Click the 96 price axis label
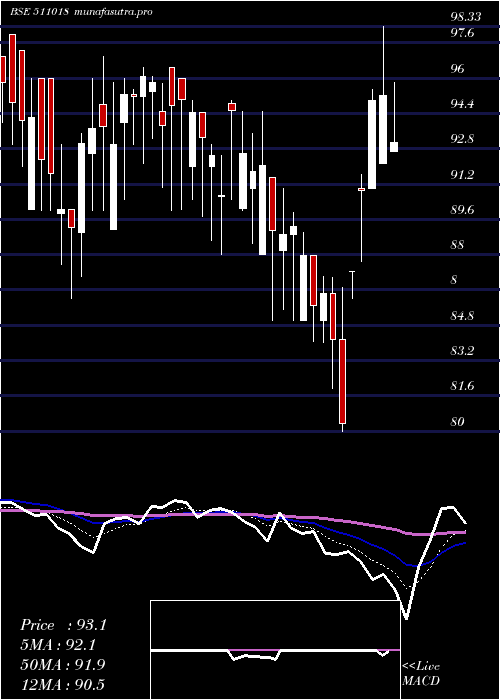 pos(458,68)
